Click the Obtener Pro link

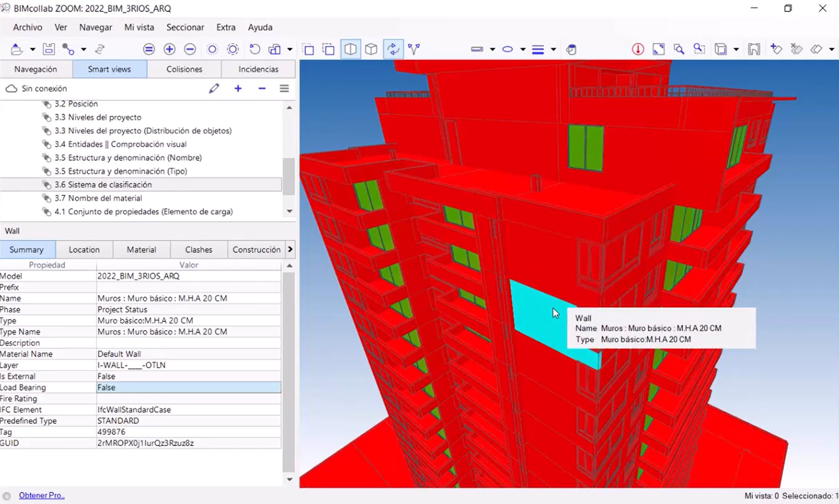[x=42, y=495]
